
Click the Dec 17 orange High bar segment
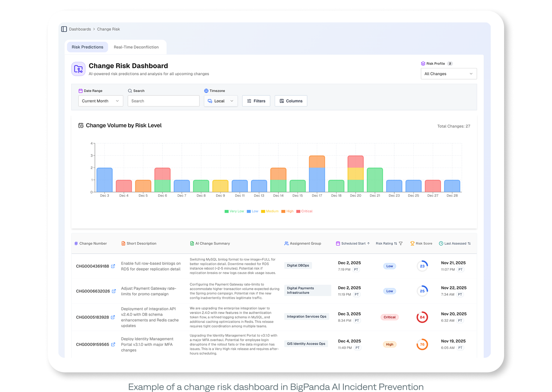(317, 162)
